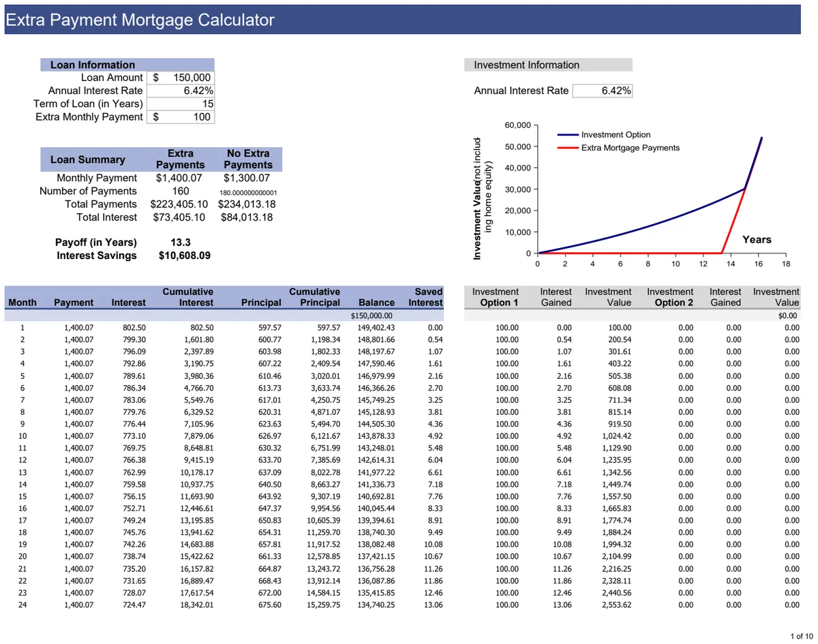
Task: Click month 18 cumulative interest 13,941.62
Action: point(197,533)
